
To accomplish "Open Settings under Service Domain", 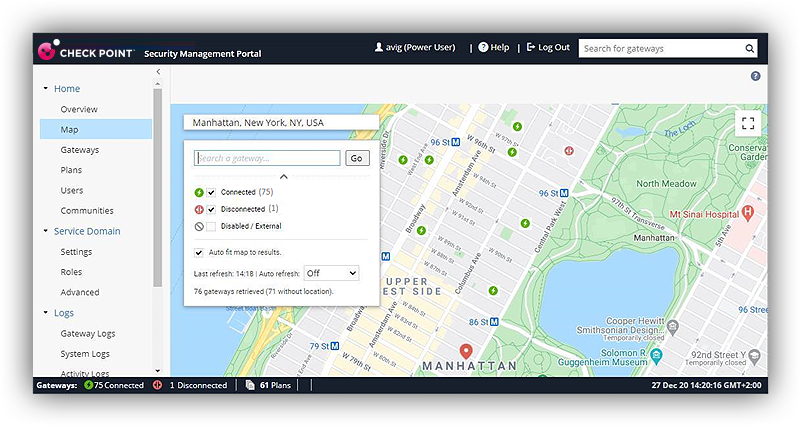I will (x=76, y=252).
